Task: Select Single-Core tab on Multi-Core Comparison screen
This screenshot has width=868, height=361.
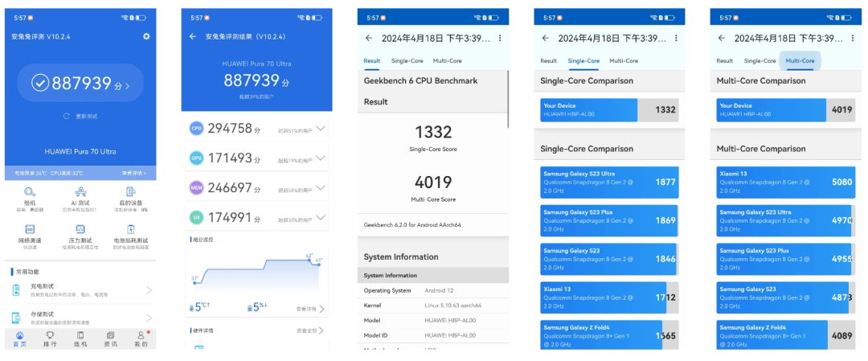Action: pos(760,61)
